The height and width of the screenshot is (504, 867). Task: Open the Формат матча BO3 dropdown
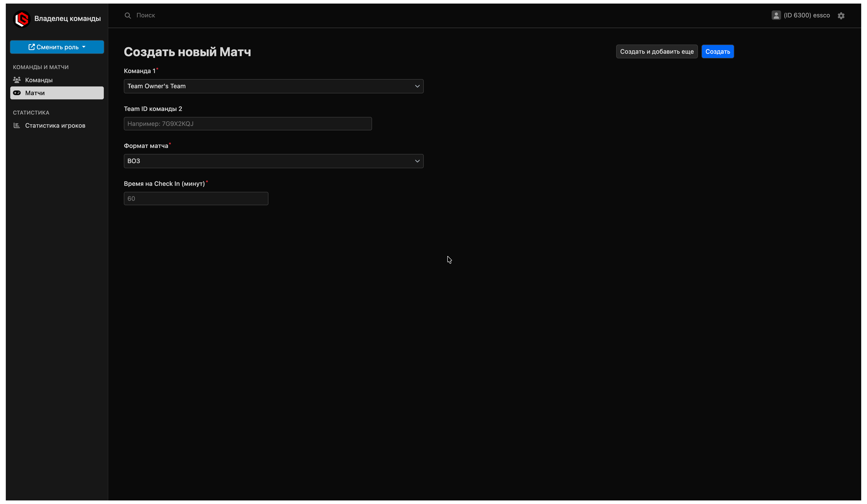(x=274, y=161)
